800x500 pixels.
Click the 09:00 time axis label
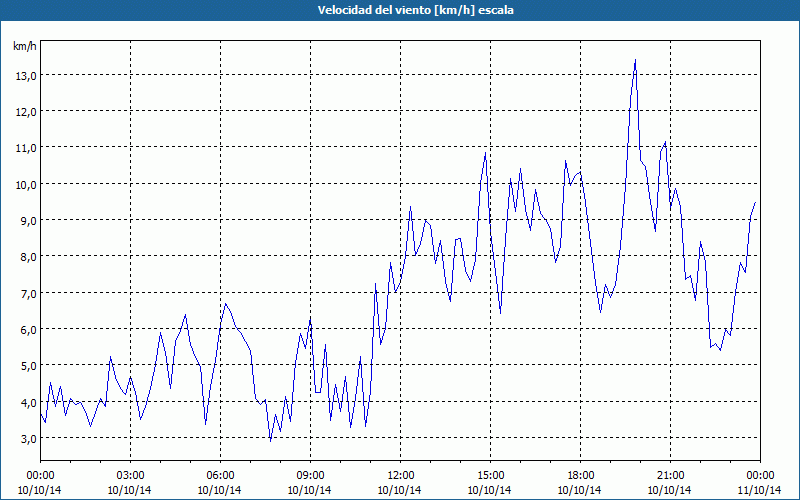coord(310,475)
